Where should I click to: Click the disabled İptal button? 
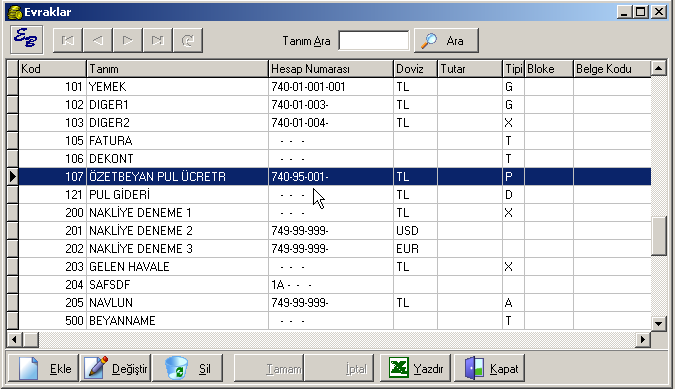[339, 368]
